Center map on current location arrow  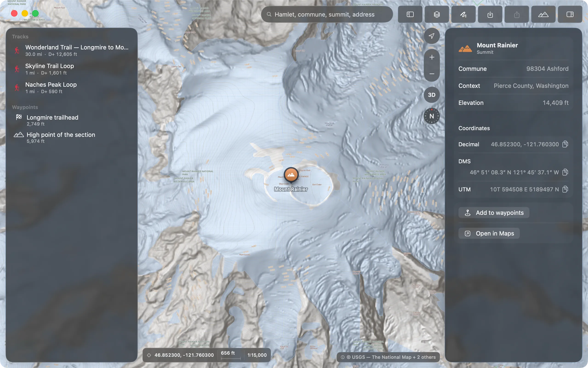coord(432,36)
